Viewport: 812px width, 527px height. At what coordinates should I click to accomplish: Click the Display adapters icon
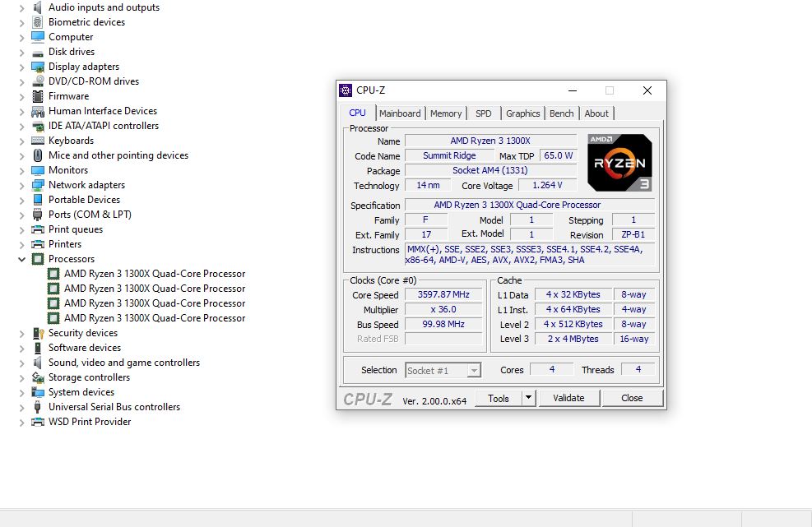38,67
